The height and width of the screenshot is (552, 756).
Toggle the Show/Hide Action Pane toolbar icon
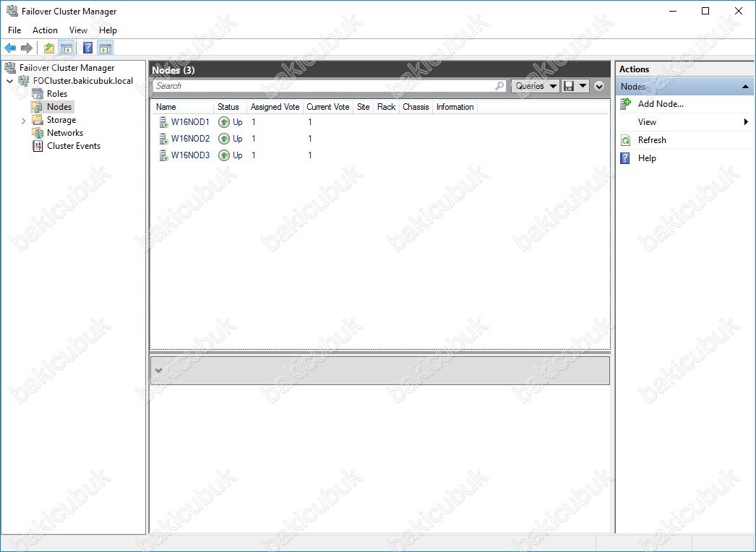click(x=105, y=48)
